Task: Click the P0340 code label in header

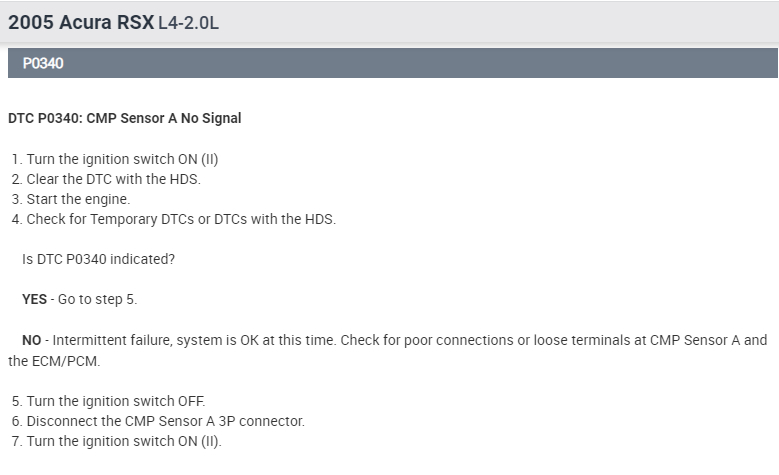Action: [43, 63]
